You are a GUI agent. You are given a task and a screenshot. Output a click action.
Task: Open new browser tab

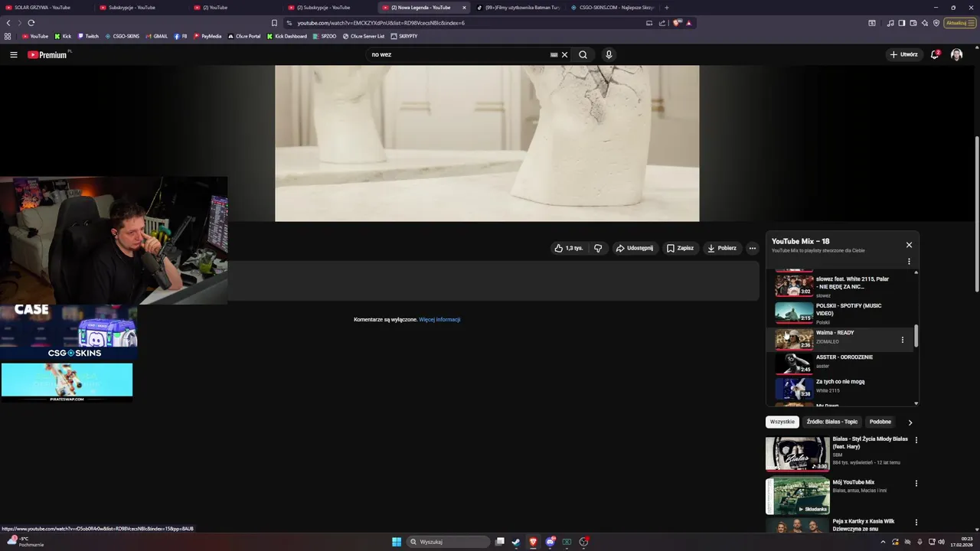tap(666, 8)
